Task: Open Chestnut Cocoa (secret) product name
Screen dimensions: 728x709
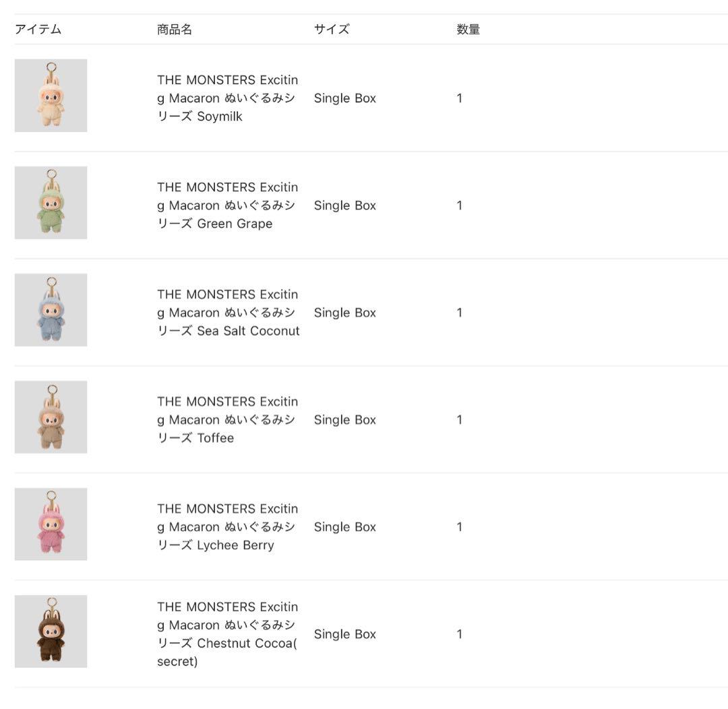Action: click(227, 634)
